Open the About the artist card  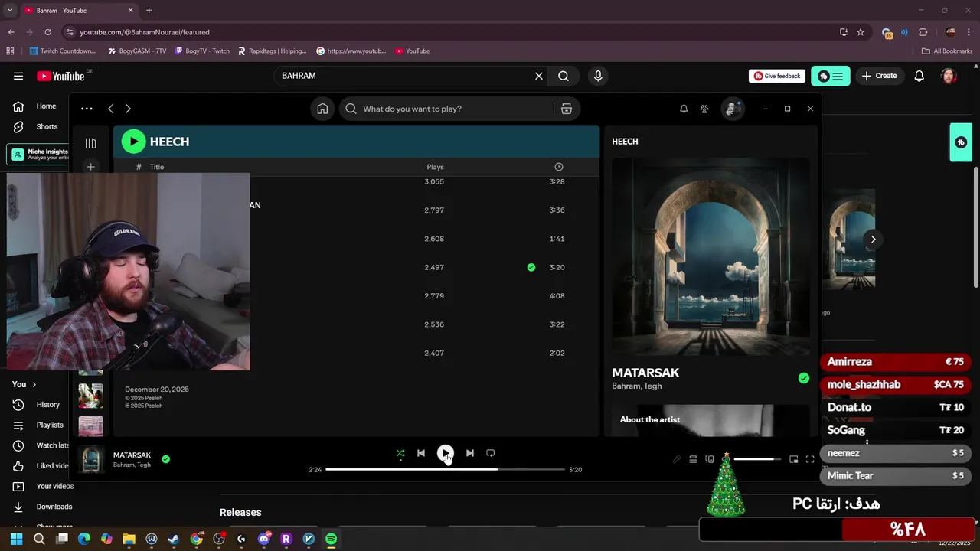click(x=710, y=420)
